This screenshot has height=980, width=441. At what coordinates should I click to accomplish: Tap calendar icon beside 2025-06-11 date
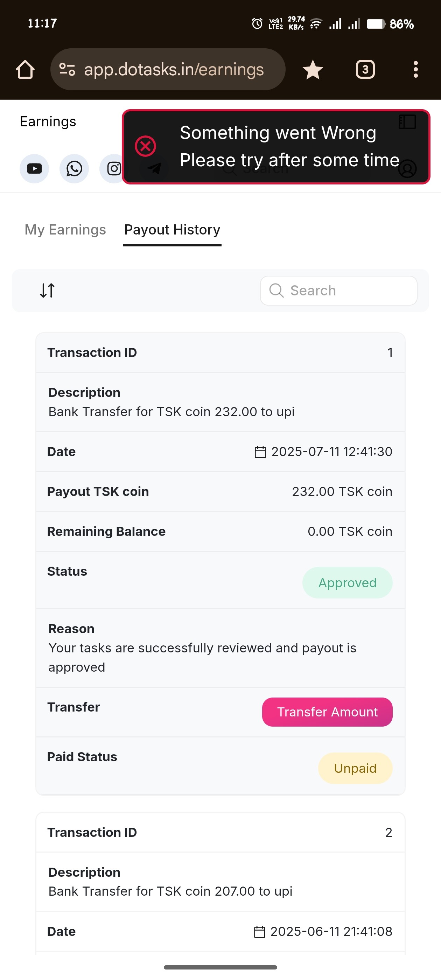pos(259,932)
